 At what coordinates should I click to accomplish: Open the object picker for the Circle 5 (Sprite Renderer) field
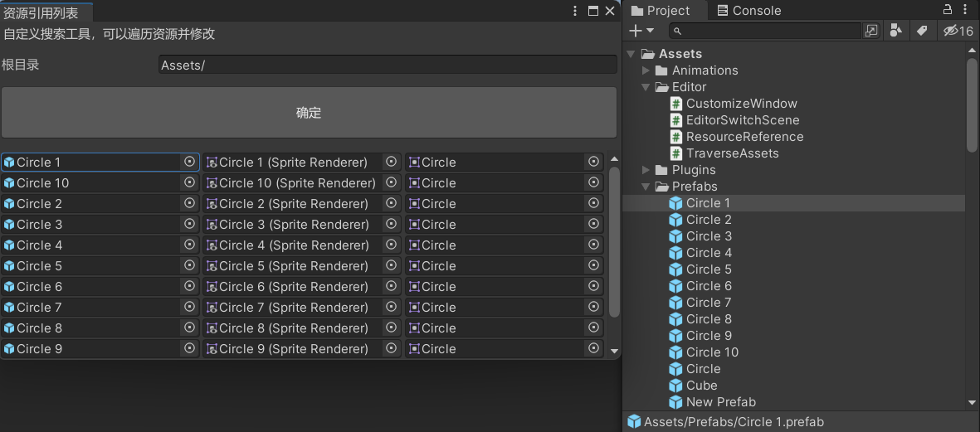391,265
